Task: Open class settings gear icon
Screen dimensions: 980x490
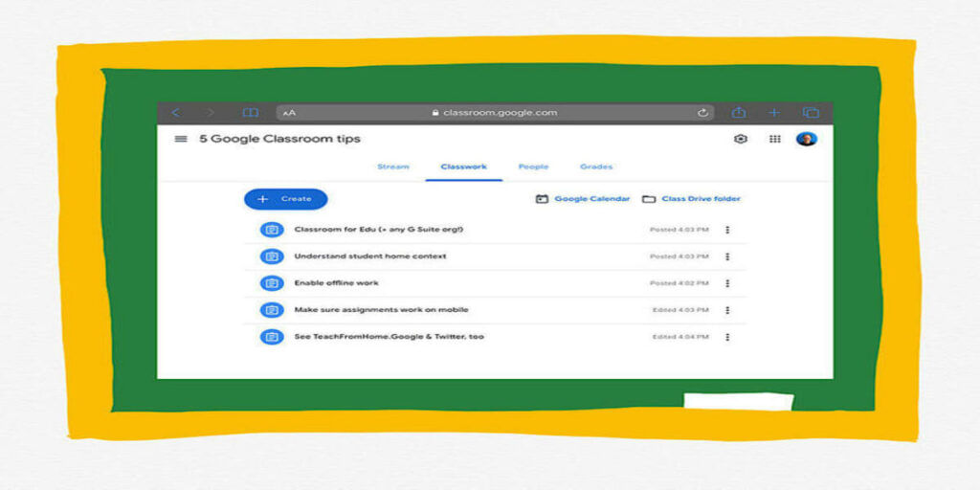Action: (x=741, y=139)
